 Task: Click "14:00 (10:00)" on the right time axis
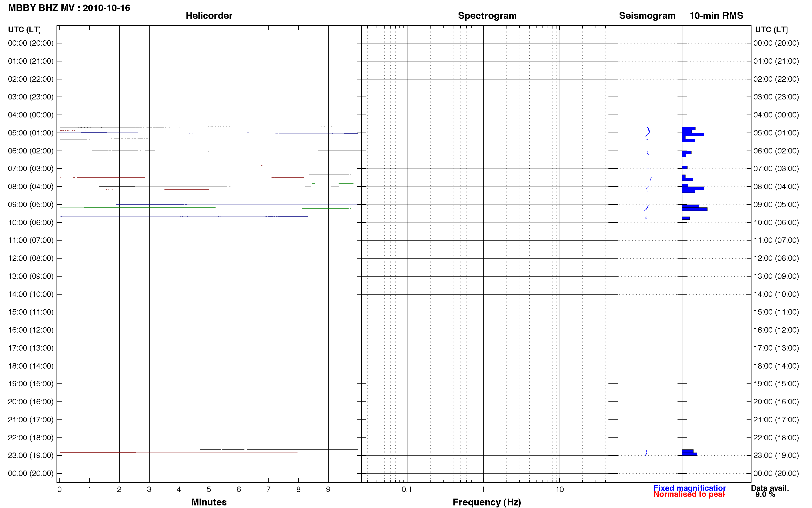776,294
